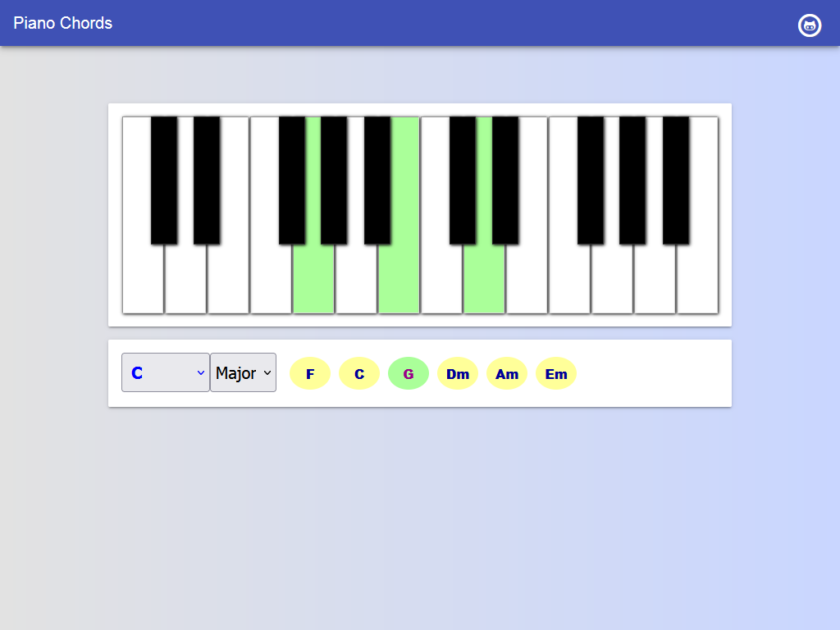Toggle the highlighted green G chord button
Viewport: 840px width, 630px height.
pyautogui.click(x=409, y=373)
